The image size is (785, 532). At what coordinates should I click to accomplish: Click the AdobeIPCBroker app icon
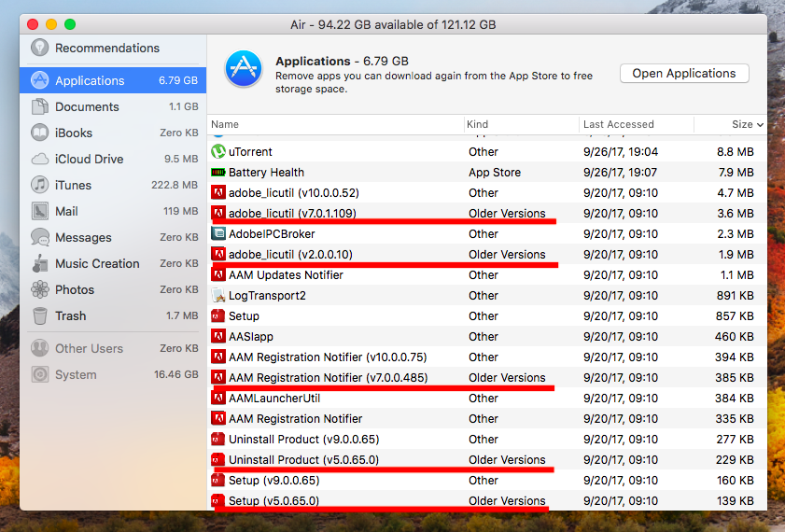(217, 233)
